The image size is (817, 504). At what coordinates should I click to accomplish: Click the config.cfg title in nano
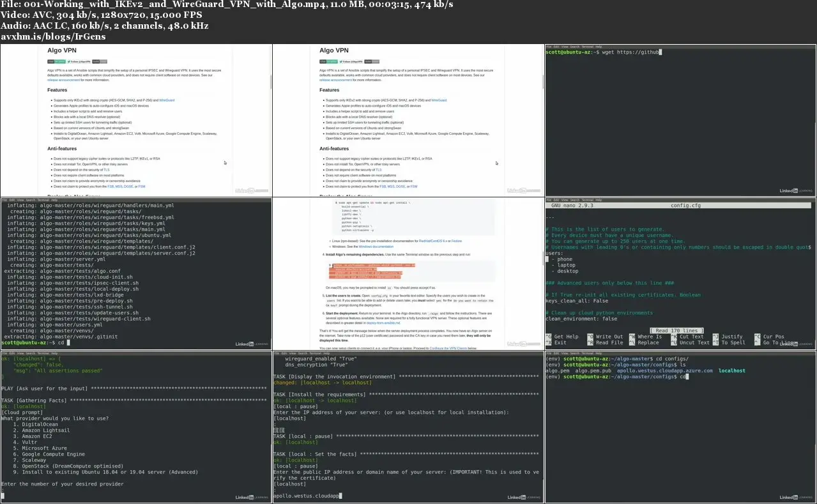pos(685,206)
